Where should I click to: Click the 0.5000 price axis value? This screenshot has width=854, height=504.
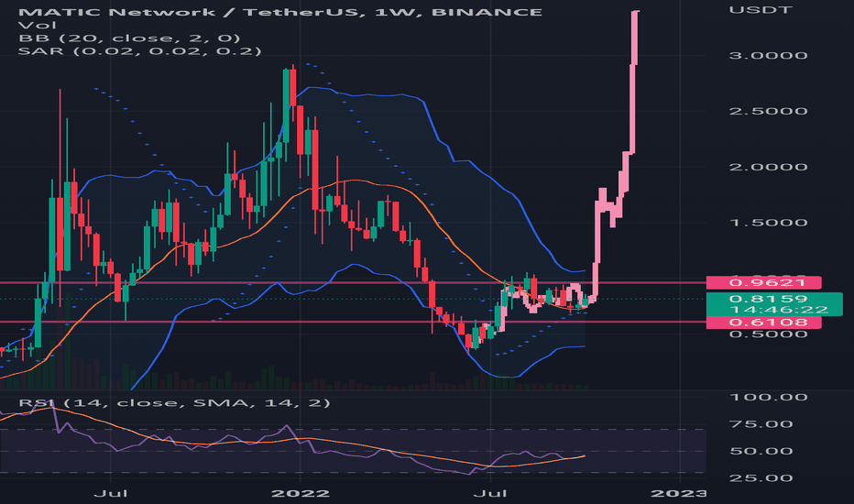[768, 334]
